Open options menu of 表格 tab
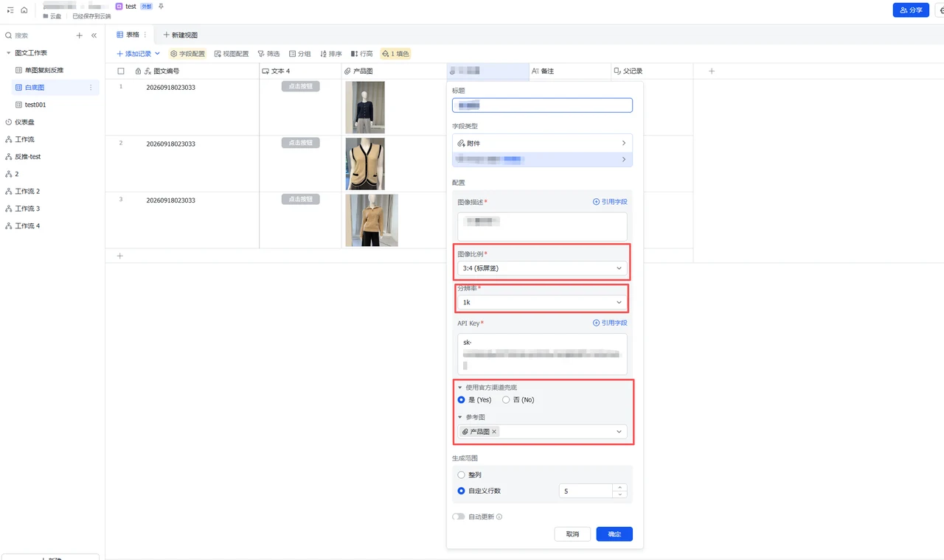This screenshot has height=560, width=944. click(x=145, y=35)
